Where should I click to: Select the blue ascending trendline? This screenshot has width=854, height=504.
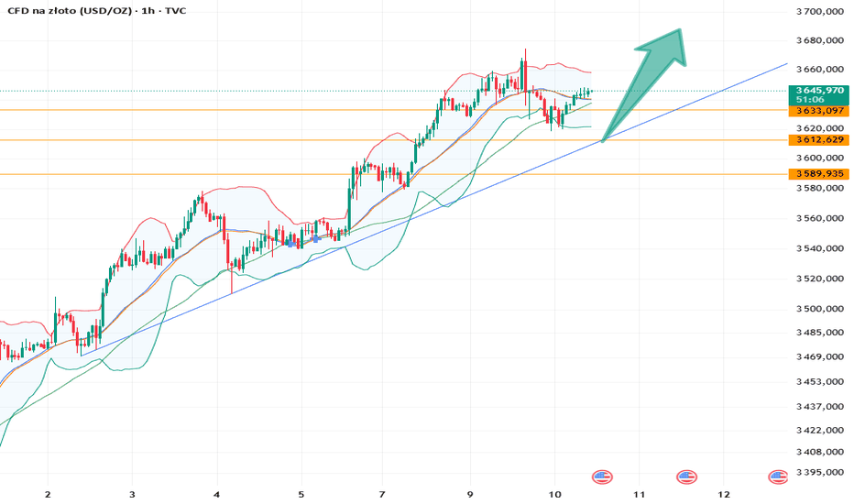pos(436,209)
